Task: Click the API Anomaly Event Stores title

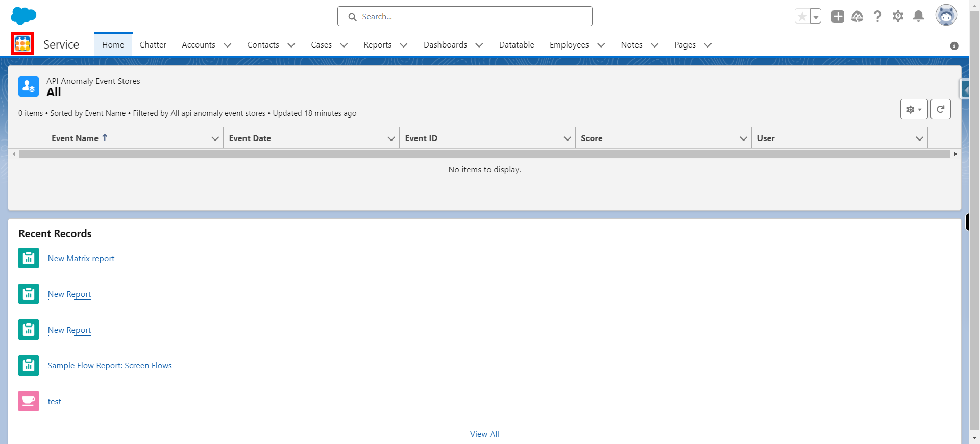Action: click(x=93, y=81)
